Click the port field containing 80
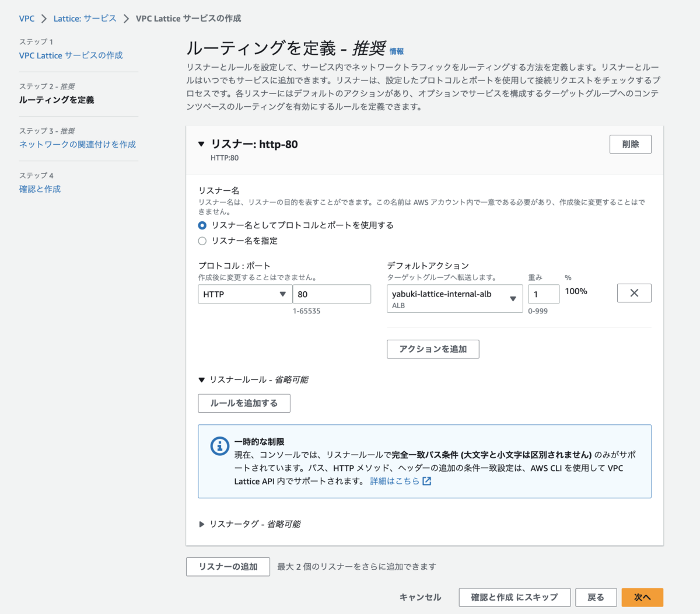 click(331, 294)
